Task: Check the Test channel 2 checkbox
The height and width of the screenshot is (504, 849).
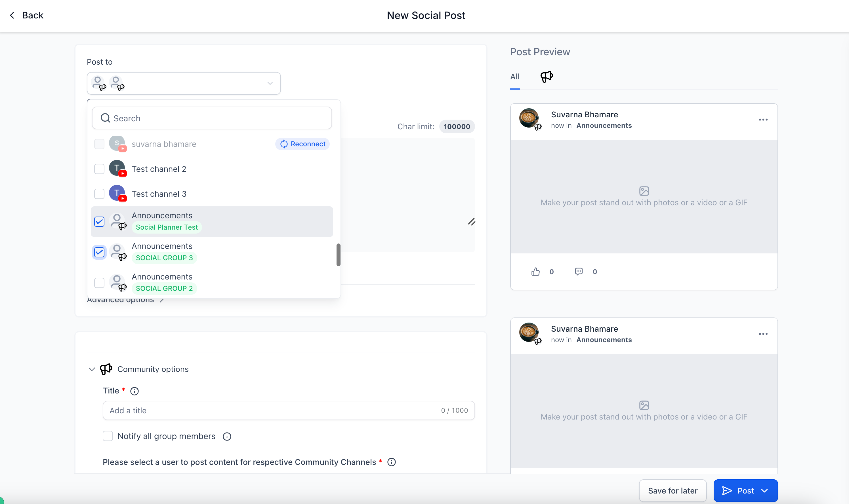Action: [99, 169]
